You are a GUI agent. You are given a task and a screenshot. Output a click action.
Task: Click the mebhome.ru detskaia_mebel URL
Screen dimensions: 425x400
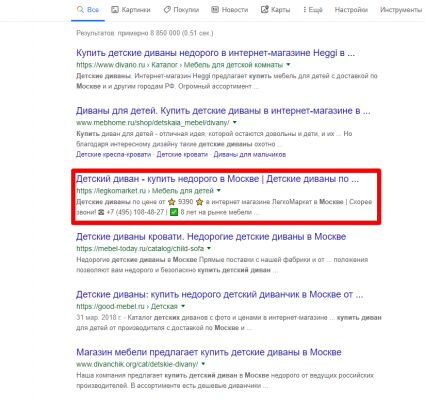coord(153,123)
